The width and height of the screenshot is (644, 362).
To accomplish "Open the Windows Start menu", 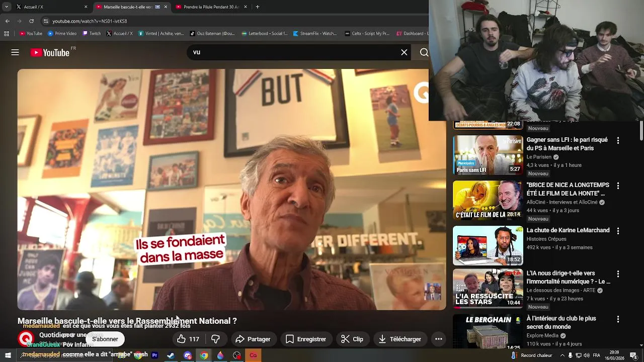I will click(8, 355).
